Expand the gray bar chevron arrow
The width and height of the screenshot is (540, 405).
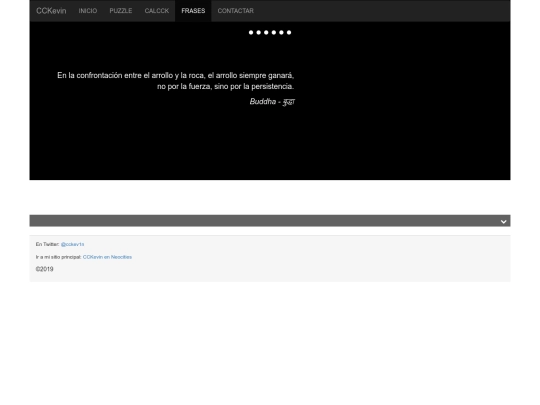pos(503,221)
